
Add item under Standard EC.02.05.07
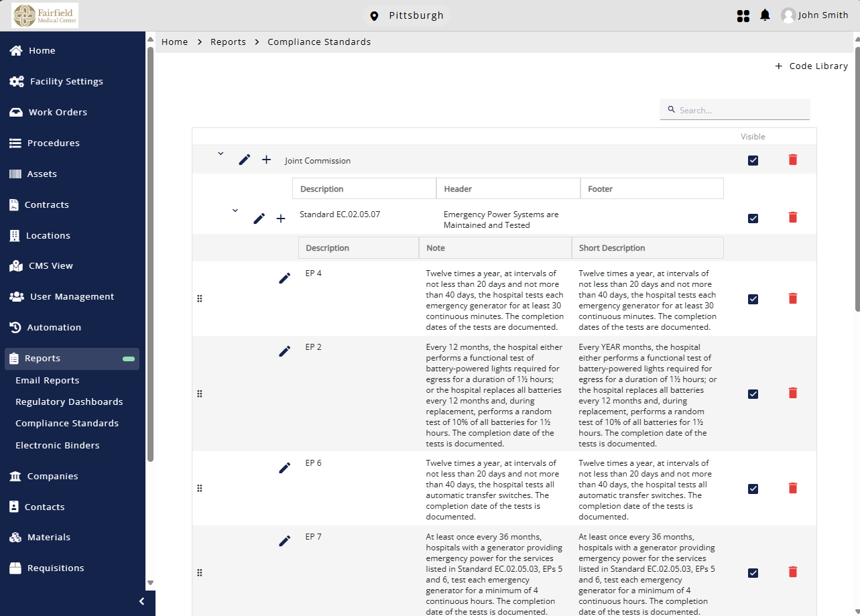pyautogui.click(x=281, y=219)
